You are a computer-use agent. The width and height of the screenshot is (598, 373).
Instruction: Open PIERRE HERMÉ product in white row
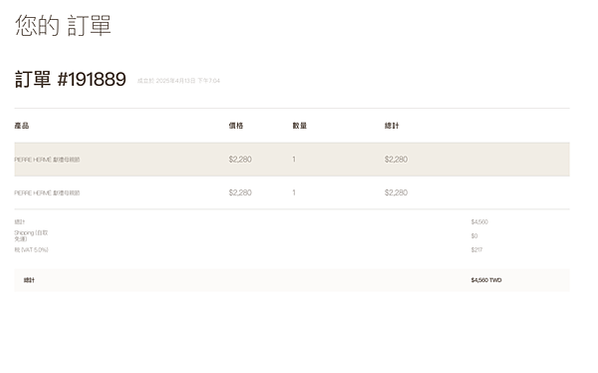(47, 193)
